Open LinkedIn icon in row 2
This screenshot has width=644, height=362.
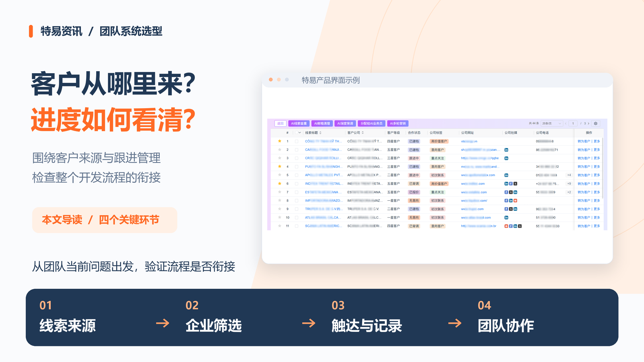click(506, 150)
